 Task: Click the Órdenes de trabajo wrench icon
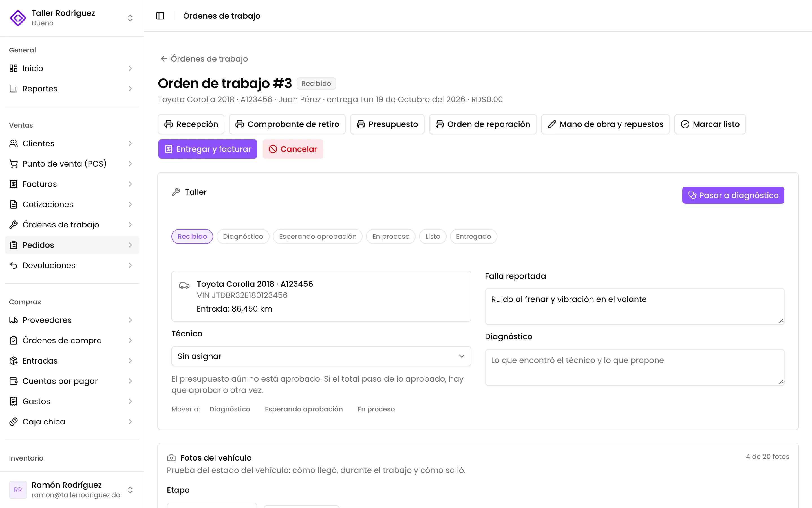pos(14,225)
